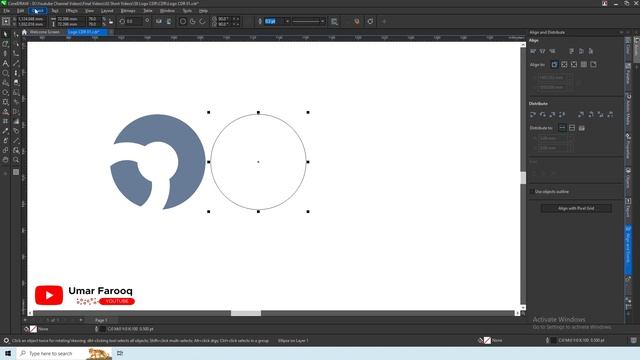Screen dimensions: 640x360
Task: Click Align left icon in Align panel
Action: (x=533, y=51)
